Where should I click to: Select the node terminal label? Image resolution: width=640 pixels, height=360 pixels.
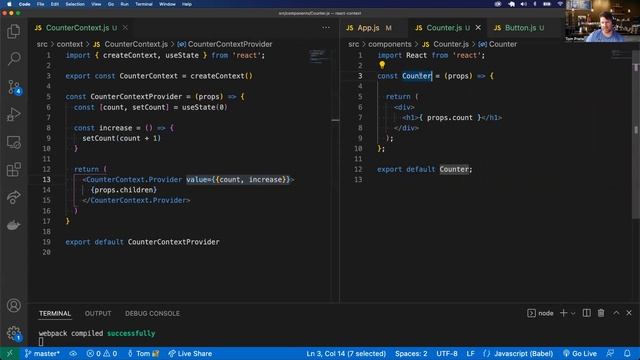click(x=540, y=313)
